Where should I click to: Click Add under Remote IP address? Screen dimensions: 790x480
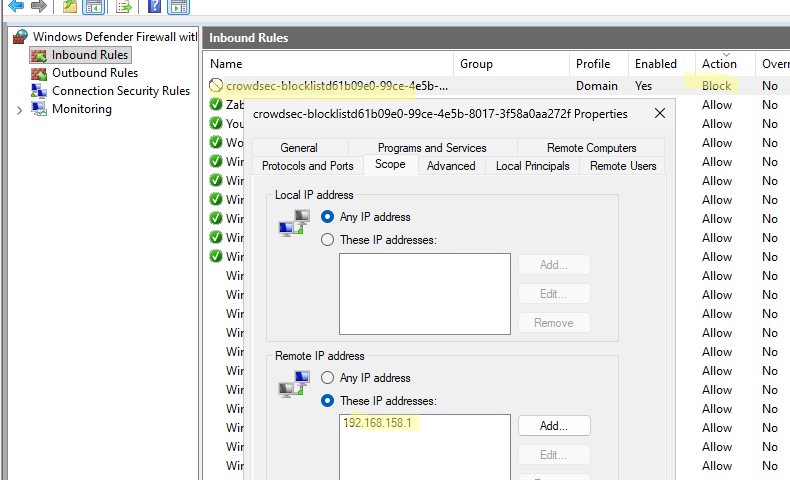point(554,426)
